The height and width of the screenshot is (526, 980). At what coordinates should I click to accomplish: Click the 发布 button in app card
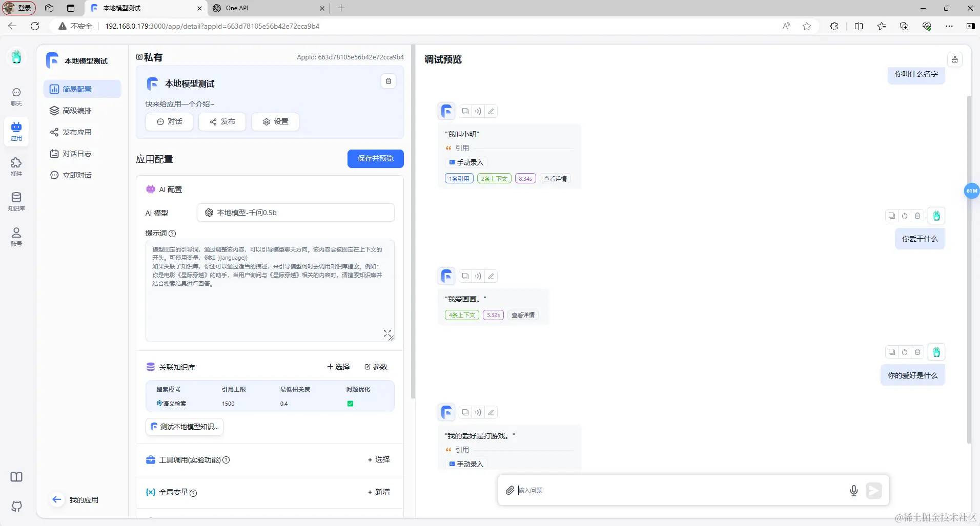(x=222, y=122)
